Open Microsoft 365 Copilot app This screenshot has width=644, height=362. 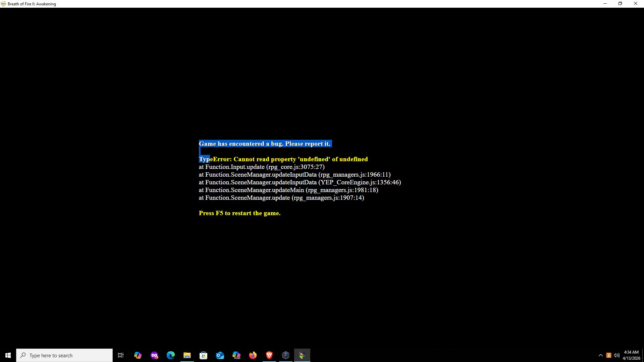(x=236, y=355)
